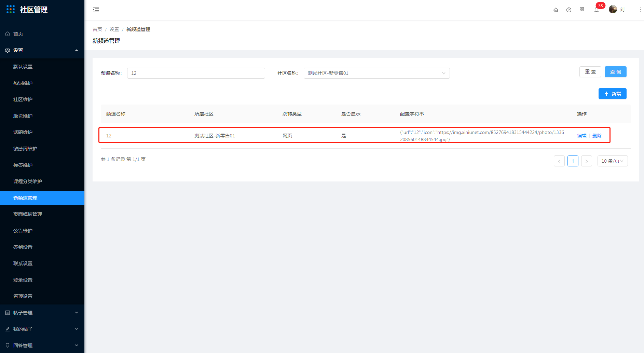Click the 重置 reset button
Viewport: 644px width, 353px height.
pos(590,72)
